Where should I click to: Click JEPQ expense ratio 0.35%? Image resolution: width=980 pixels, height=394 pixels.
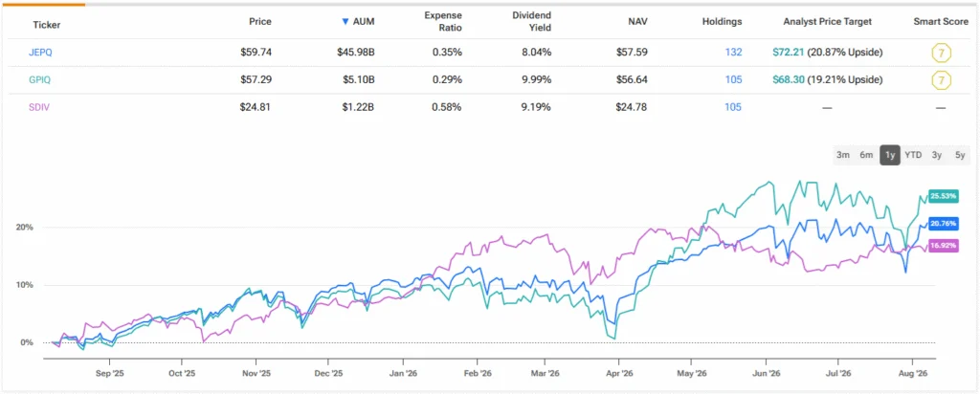pyautogui.click(x=448, y=53)
